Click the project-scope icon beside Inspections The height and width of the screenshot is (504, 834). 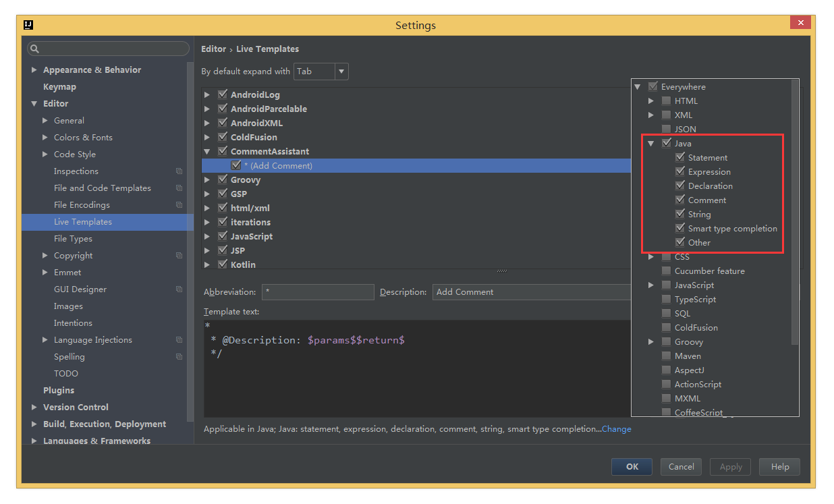pos(179,171)
